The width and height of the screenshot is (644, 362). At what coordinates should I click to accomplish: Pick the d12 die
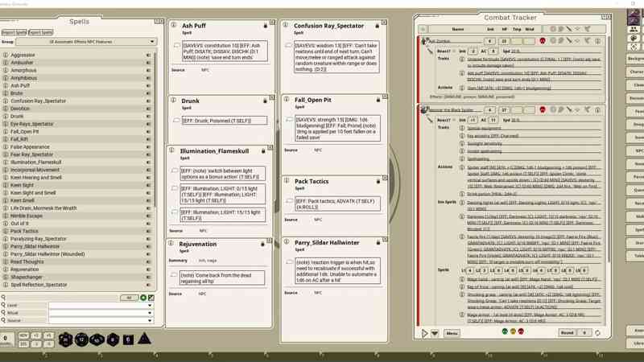81,339
